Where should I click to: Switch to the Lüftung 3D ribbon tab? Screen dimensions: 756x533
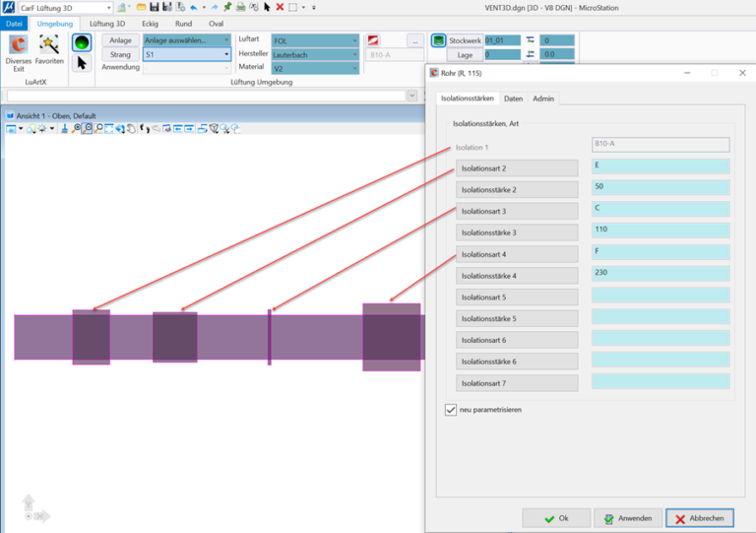107,24
